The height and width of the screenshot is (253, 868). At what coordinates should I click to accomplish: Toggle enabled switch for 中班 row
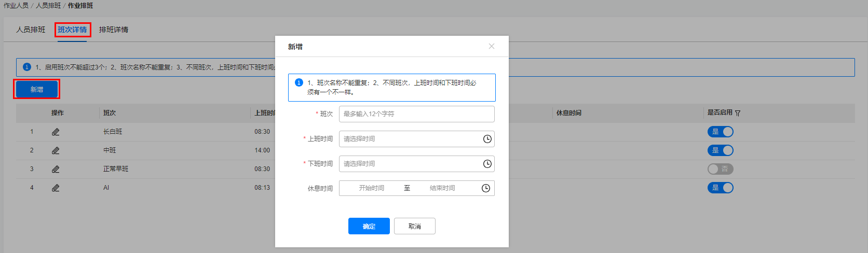click(721, 150)
